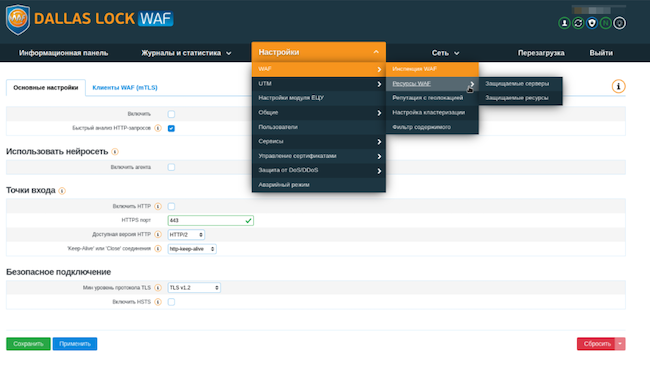This screenshot has width=650, height=366.
Task: Click the green Сохранить button
Action: 28,344
